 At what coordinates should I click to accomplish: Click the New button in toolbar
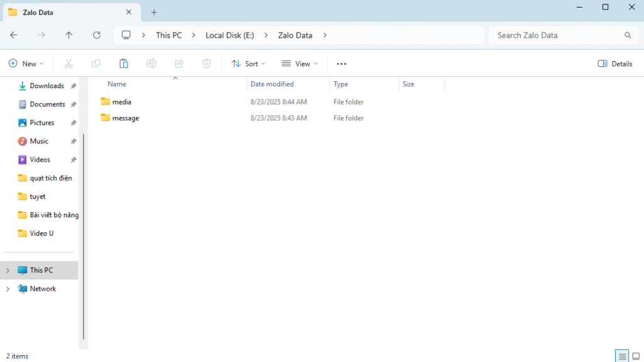26,64
